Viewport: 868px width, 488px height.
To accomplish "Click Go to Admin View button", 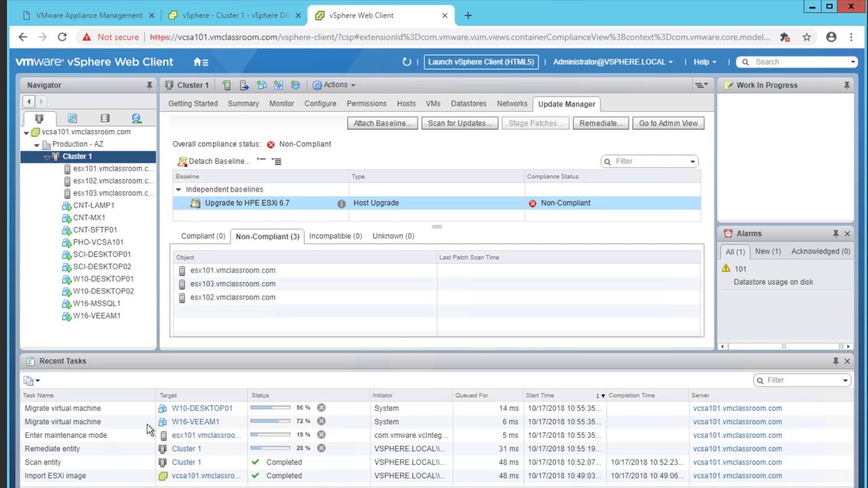I will (x=668, y=123).
